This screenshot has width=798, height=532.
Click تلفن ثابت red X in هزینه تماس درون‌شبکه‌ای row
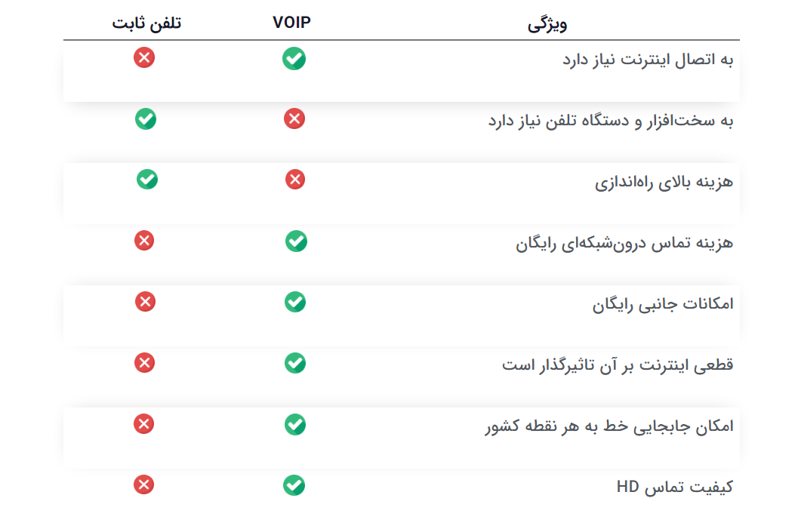click(x=144, y=241)
